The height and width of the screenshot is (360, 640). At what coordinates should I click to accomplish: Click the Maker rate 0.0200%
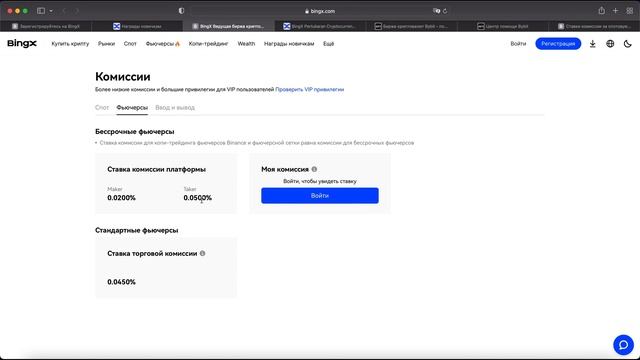(121, 198)
